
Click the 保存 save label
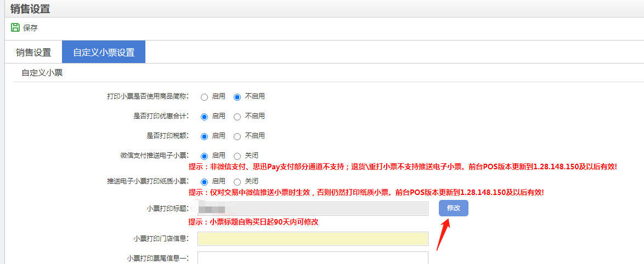tap(30, 28)
